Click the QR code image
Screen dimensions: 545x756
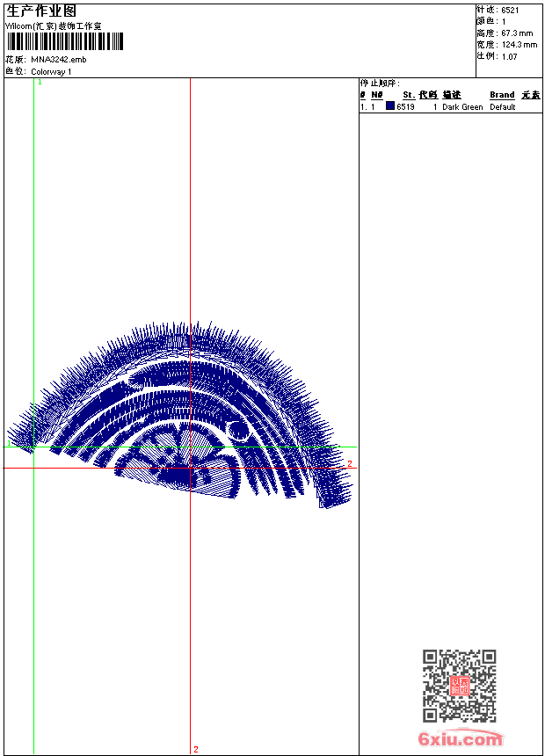(x=459, y=686)
